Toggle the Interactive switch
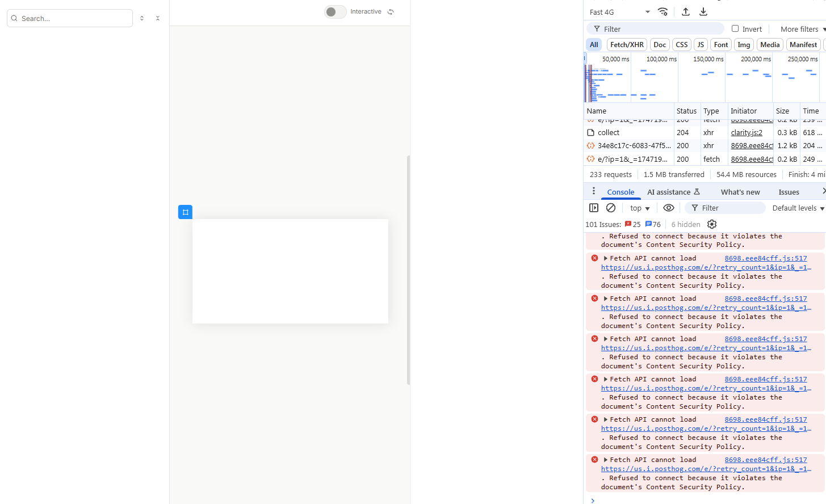This screenshot has width=826, height=504. (x=335, y=12)
